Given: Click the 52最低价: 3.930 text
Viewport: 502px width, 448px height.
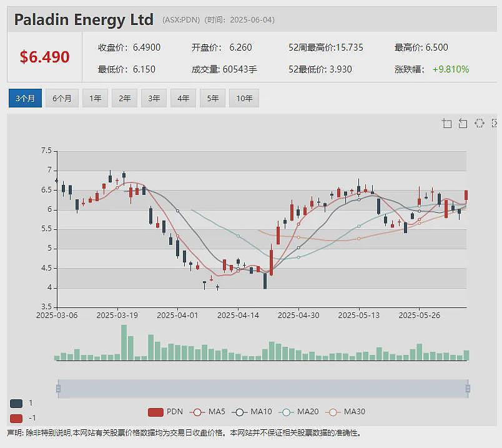Looking at the screenshot, I should coord(320,69).
